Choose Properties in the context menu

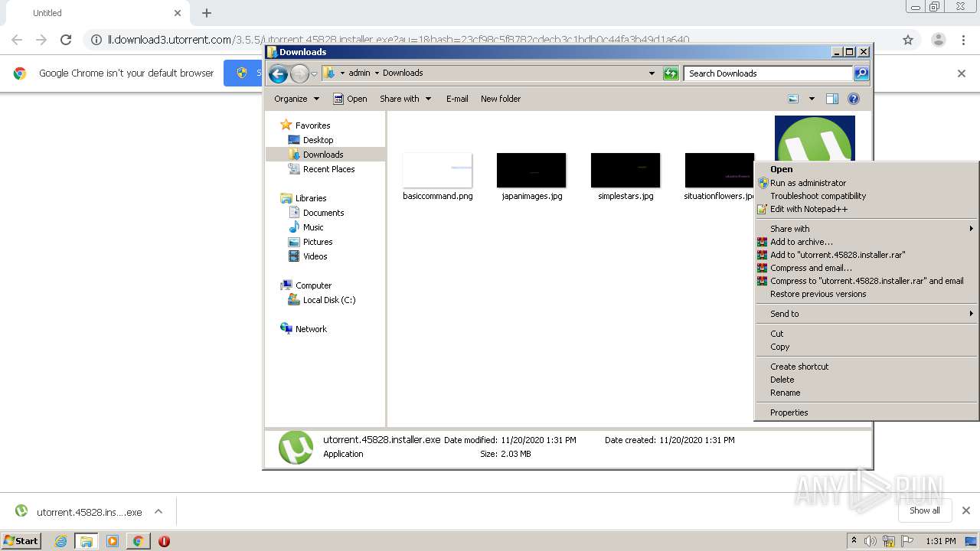[x=866, y=412]
